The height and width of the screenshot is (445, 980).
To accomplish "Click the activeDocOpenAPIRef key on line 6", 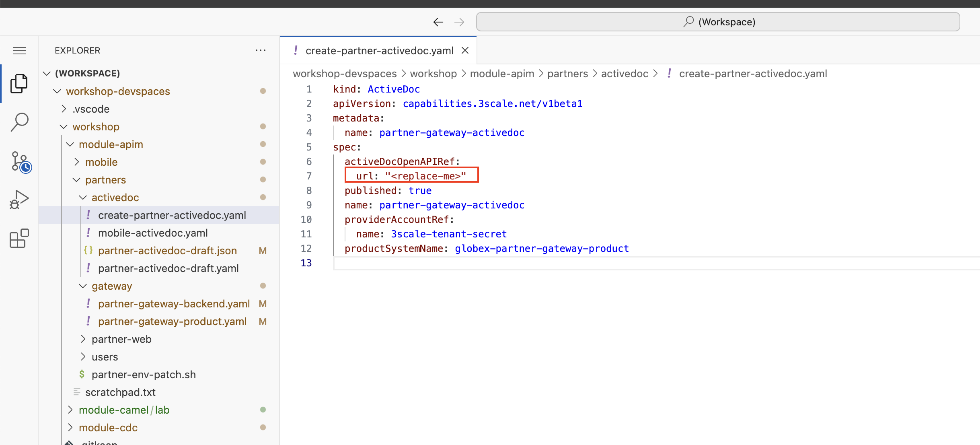I will click(399, 162).
